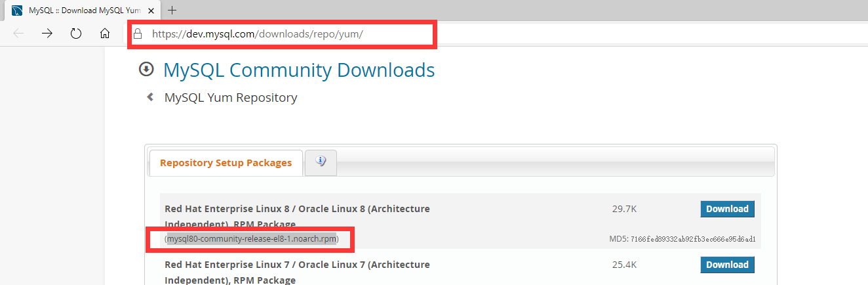This screenshot has height=285, width=868.
Task: Reload the page with the refresh icon
Action: pos(76,33)
